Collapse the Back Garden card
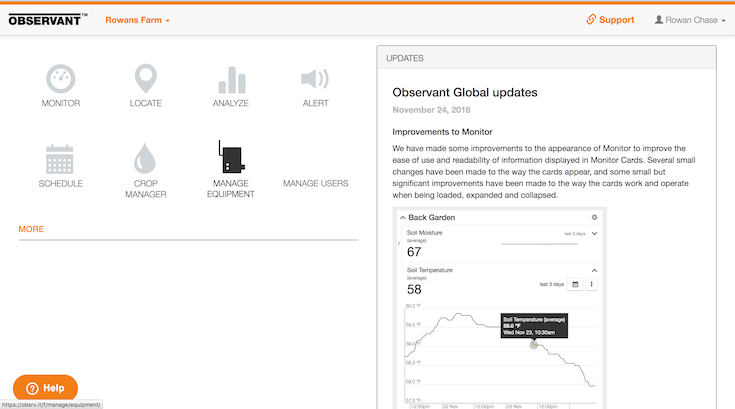 pos(402,217)
